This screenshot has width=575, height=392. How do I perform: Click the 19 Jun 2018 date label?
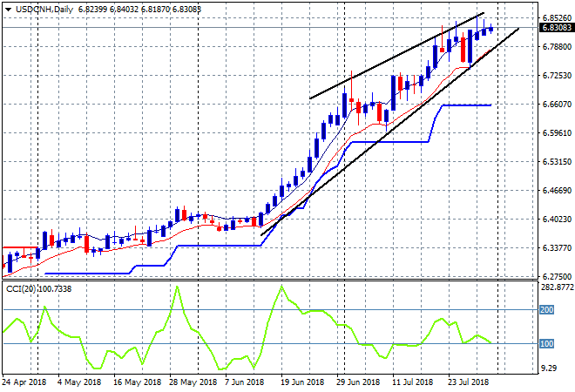(300, 382)
